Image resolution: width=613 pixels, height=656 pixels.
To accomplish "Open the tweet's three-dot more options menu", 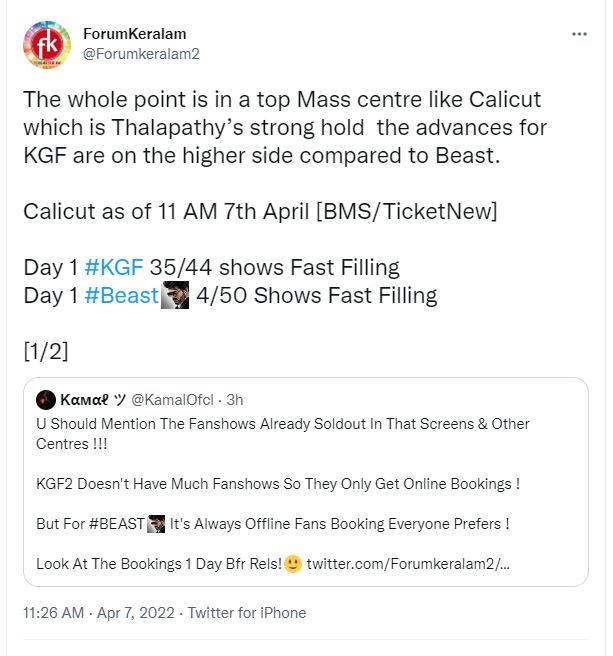I will 579,34.
